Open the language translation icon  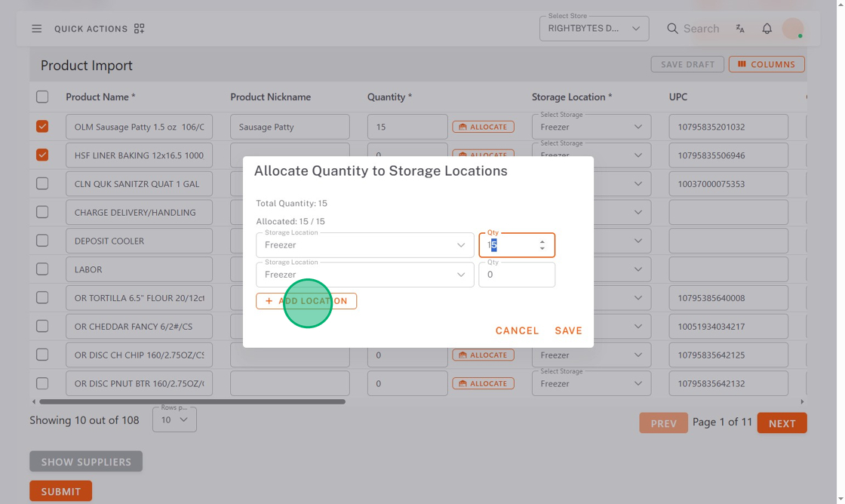pos(740,29)
